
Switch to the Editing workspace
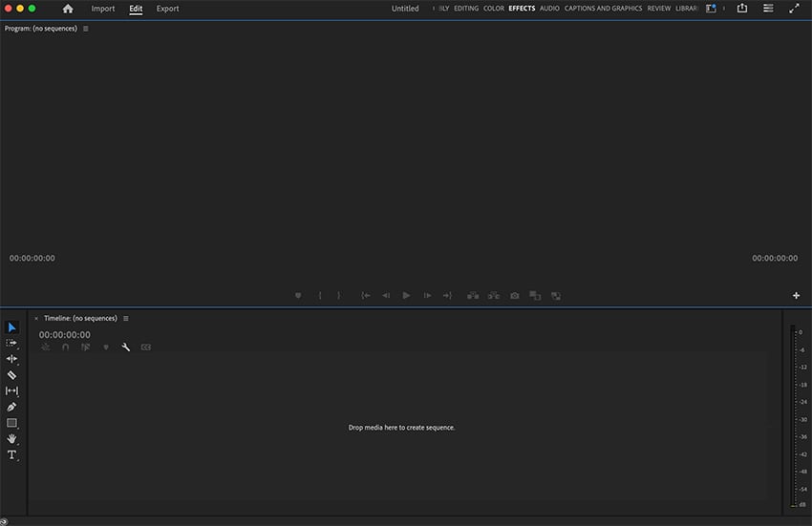tap(466, 9)
